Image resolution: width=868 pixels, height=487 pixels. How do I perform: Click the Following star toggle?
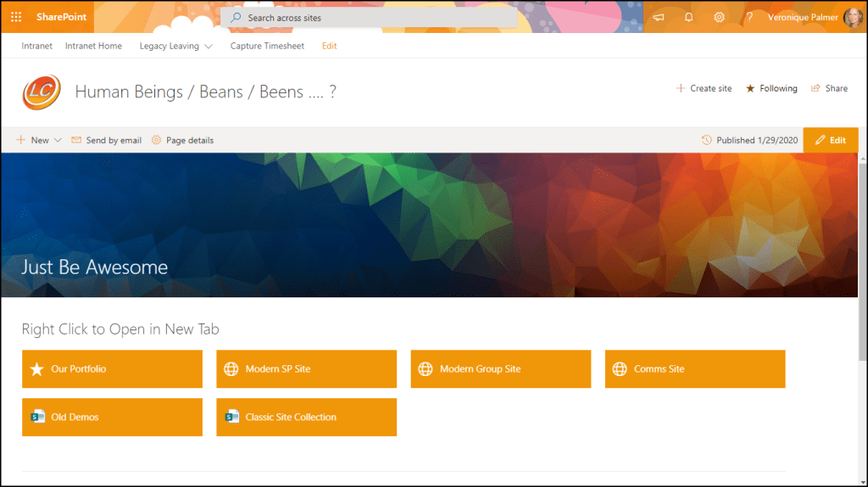click(771, 88)
